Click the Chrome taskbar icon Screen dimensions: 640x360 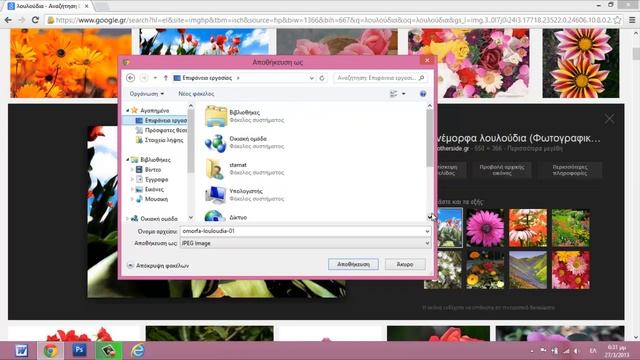[51, 351]
